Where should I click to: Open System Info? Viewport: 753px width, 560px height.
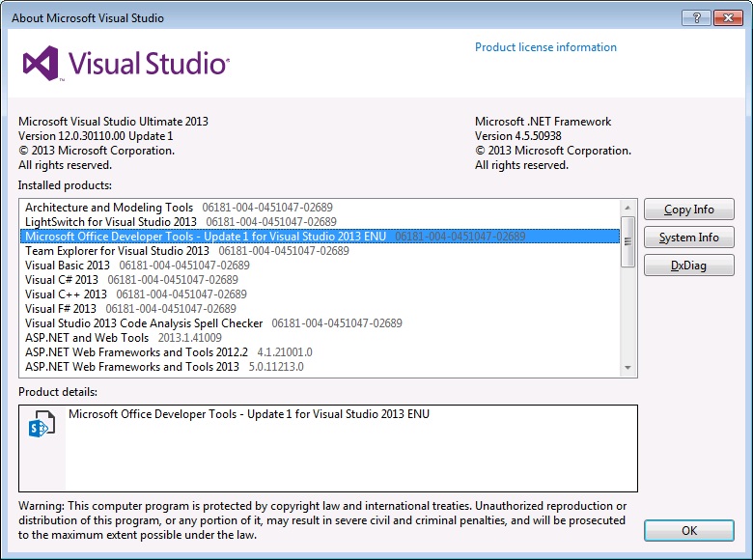pos(688,238)
